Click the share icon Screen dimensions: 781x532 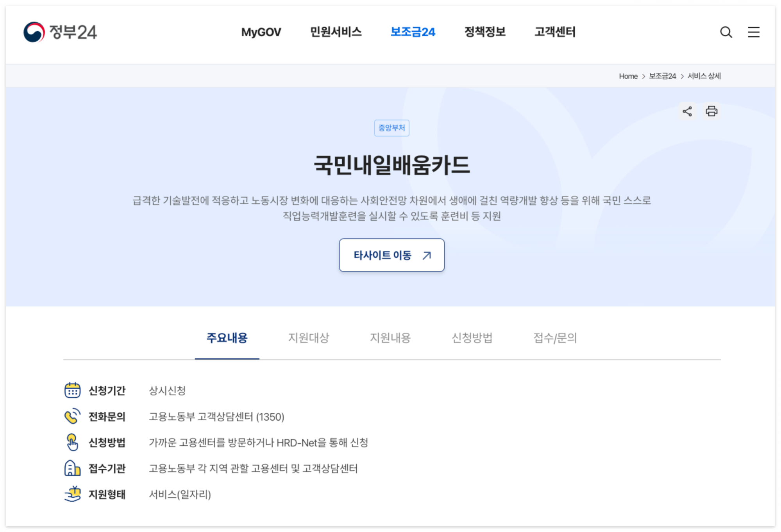tap(687, 111)
